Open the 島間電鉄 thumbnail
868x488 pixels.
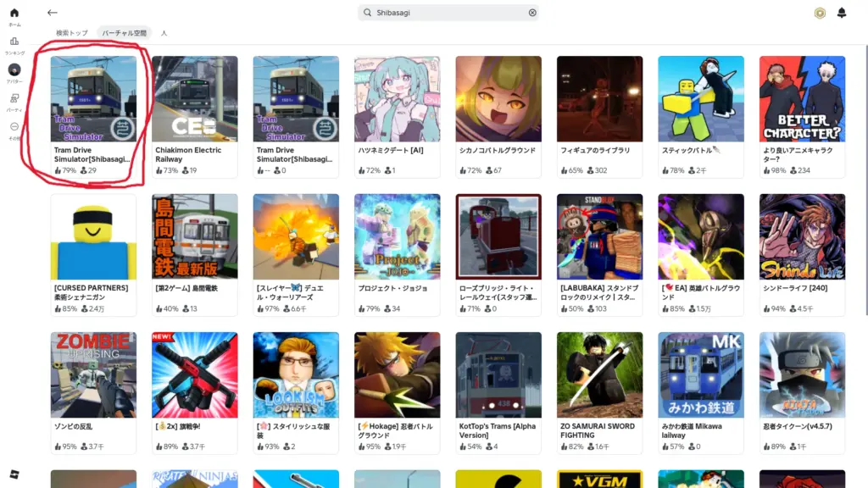tap(195, 237)
